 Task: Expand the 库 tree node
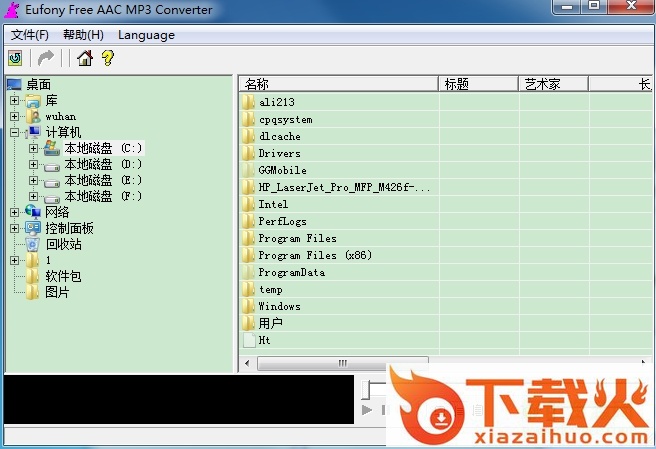(x=14, y=100)
